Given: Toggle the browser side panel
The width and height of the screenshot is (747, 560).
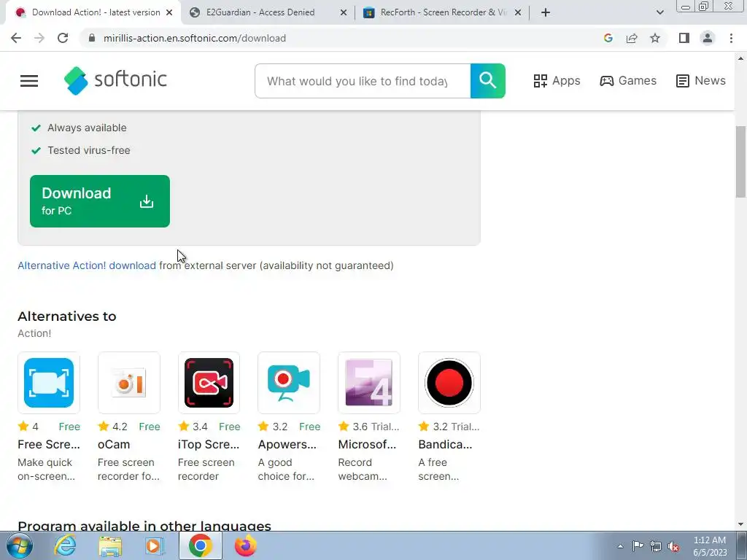Looking at the screenshot, I should [684, 38].
